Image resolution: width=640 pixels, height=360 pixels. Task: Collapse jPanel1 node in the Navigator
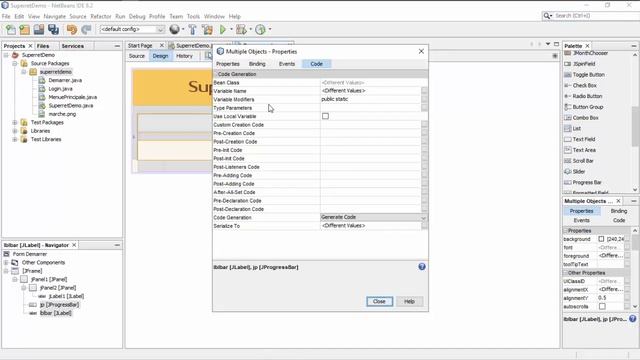(15, 280)
